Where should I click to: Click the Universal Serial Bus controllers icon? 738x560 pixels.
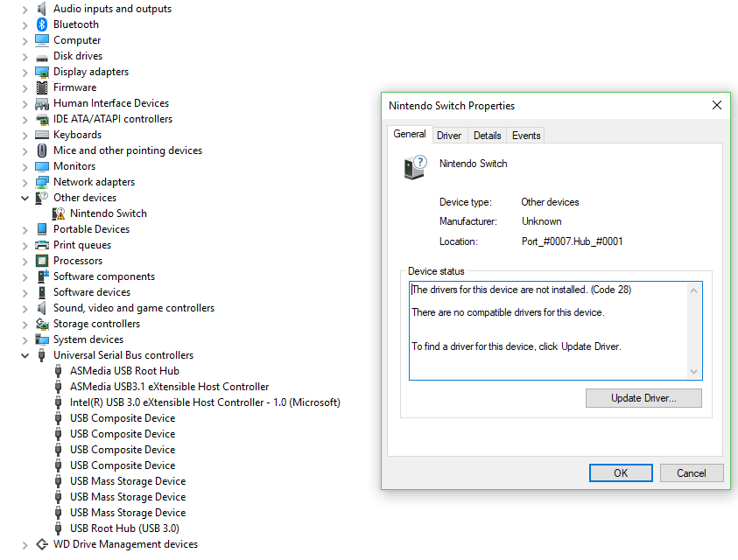tap(42, 355)
